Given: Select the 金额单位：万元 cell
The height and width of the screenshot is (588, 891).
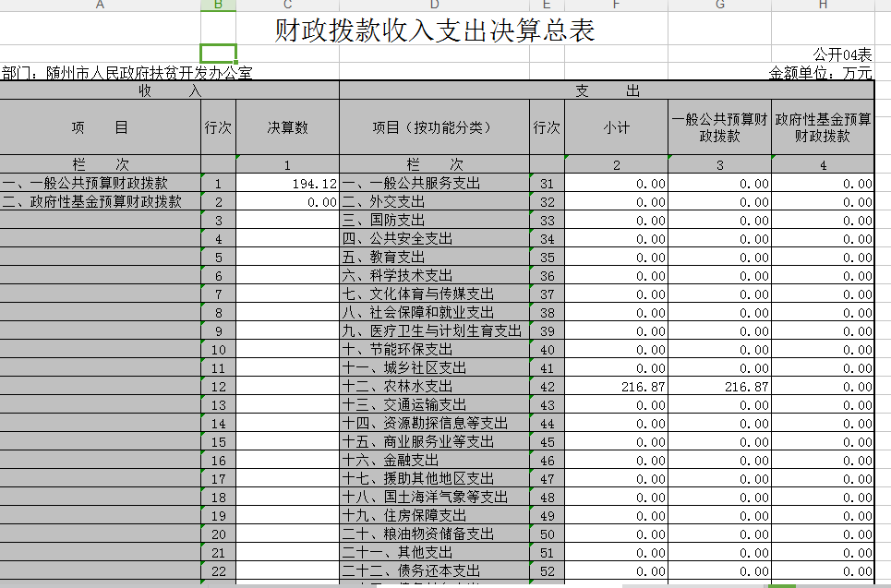Looking at the screenshot, I should point(820,72).
